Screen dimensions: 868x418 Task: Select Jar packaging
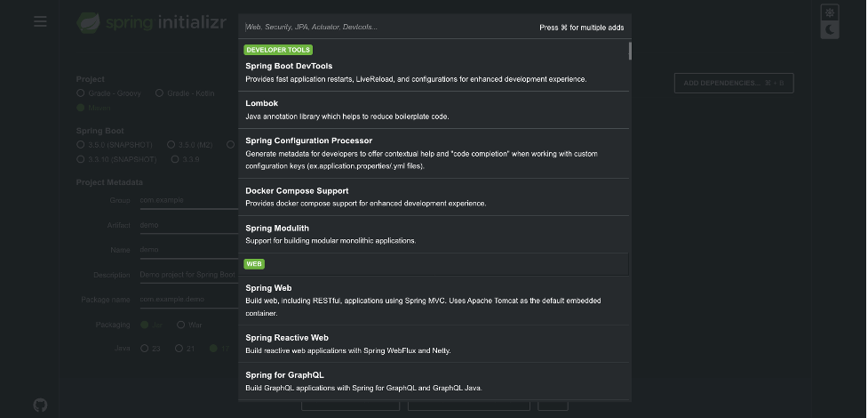coord(152,325)
